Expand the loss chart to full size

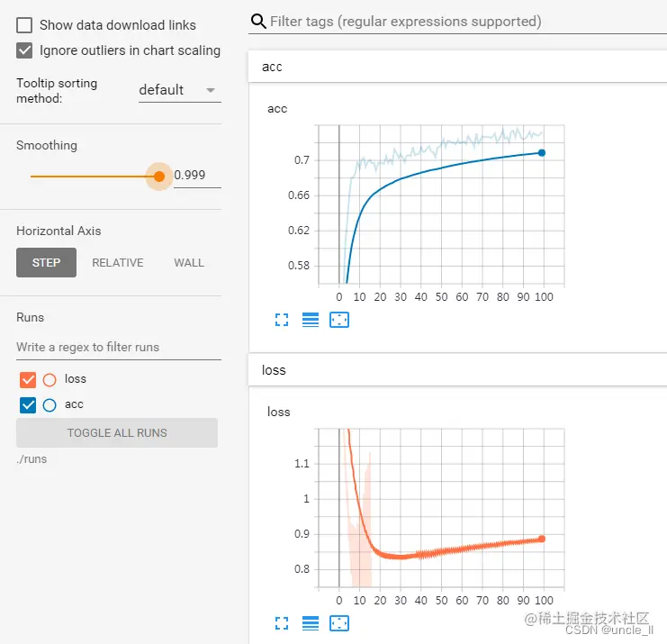[x=281, y=623]
